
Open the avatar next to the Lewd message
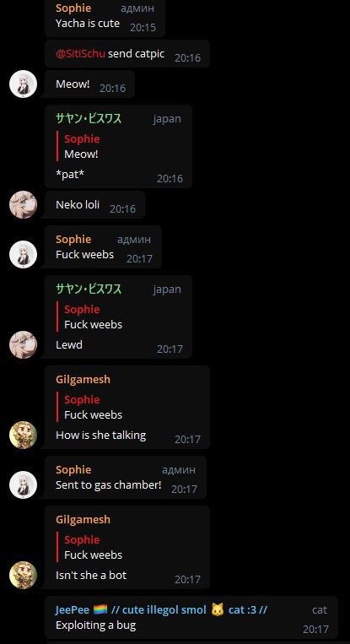(23, 344)
